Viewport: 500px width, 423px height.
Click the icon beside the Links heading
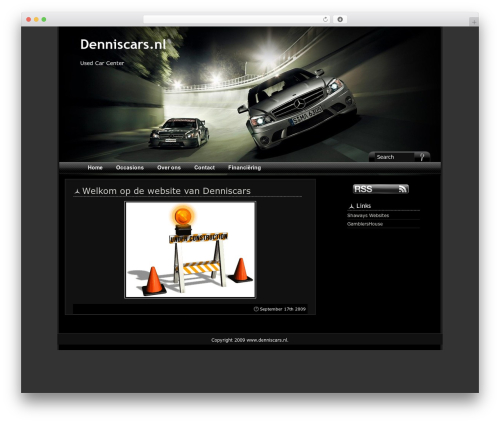[351, 206]
